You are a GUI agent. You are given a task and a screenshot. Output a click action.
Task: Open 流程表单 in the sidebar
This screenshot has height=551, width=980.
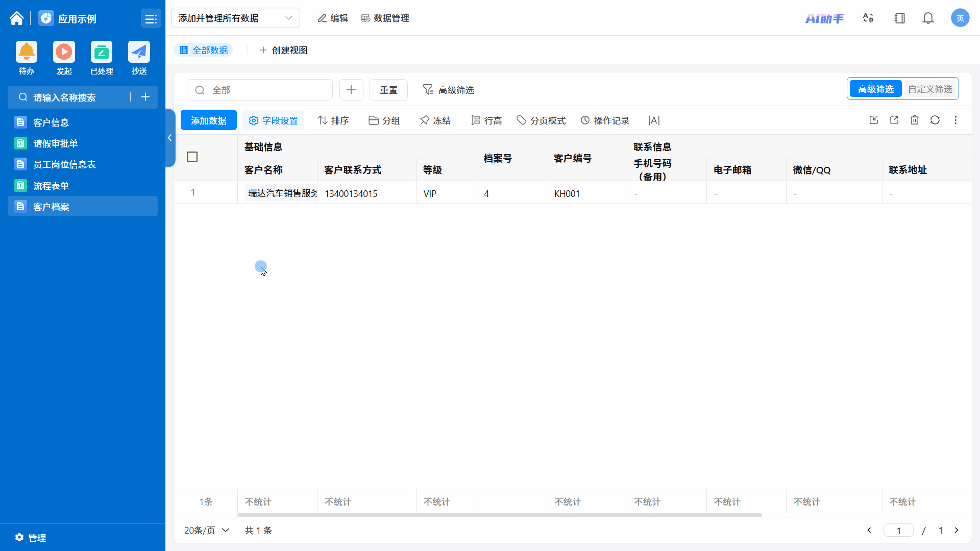(x=83, y=186)
